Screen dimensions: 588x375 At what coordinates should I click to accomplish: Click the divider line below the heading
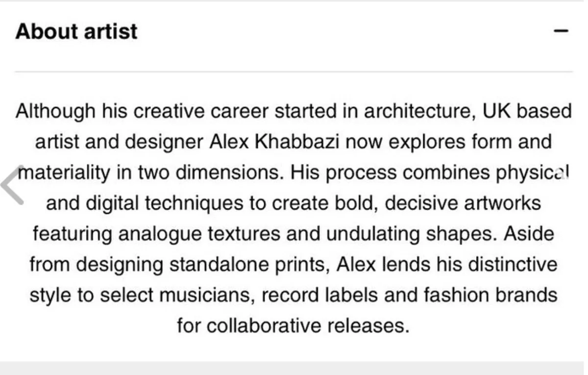[x=294, y=72]
